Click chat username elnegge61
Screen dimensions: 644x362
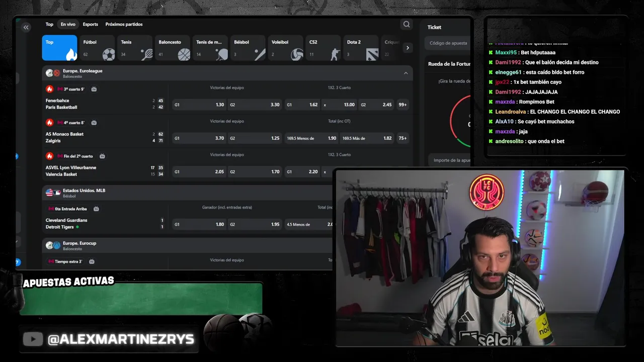508,72
